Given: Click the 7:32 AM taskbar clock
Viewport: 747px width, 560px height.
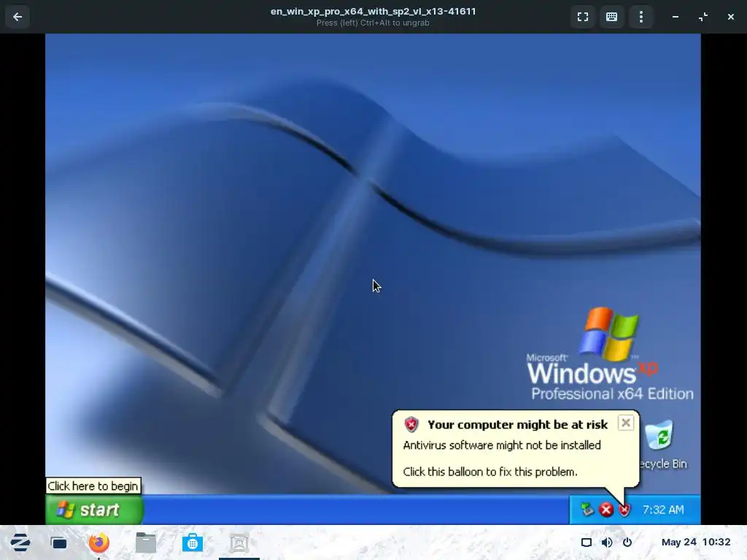Looking at the screenshot, I should (662, 510).
